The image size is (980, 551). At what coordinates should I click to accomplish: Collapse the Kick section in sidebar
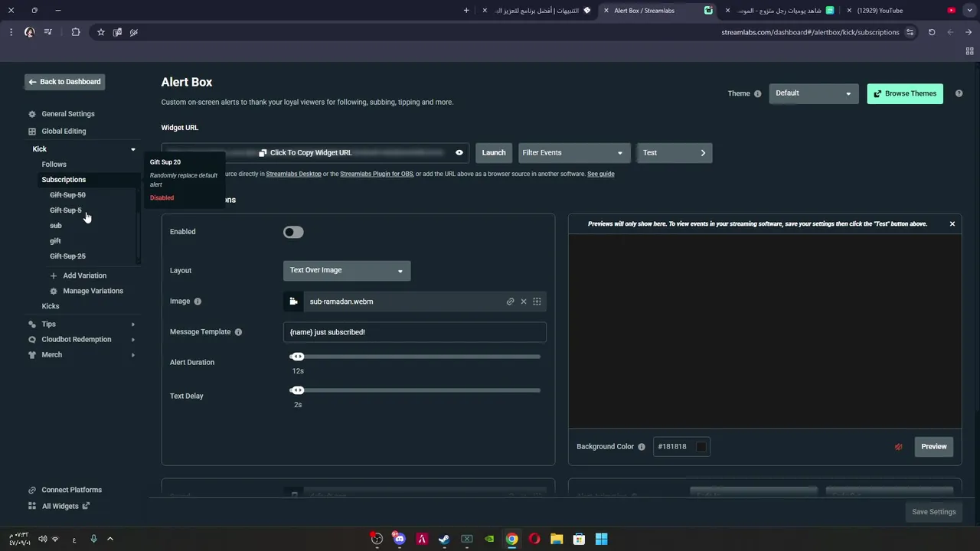[133, 149]
